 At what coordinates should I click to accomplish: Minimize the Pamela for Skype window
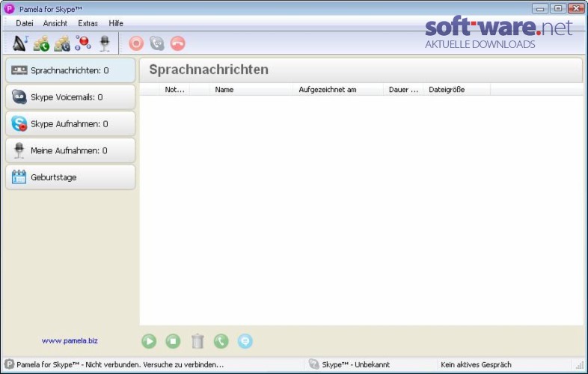coord(540,8)
